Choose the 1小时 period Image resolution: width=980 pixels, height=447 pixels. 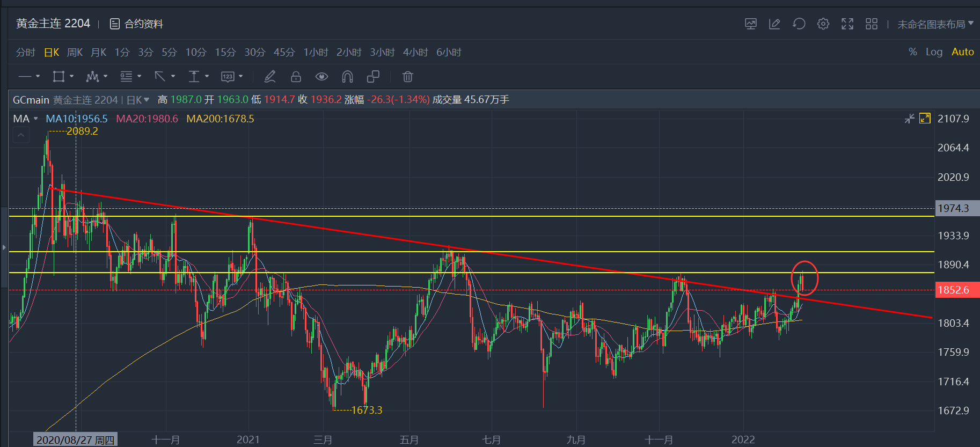point(316,52)
